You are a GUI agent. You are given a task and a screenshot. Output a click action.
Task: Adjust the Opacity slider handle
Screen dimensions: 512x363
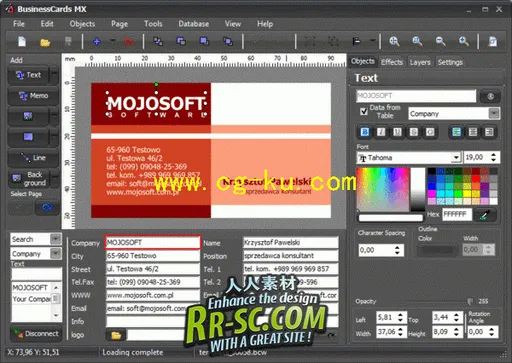pos(470,301)
